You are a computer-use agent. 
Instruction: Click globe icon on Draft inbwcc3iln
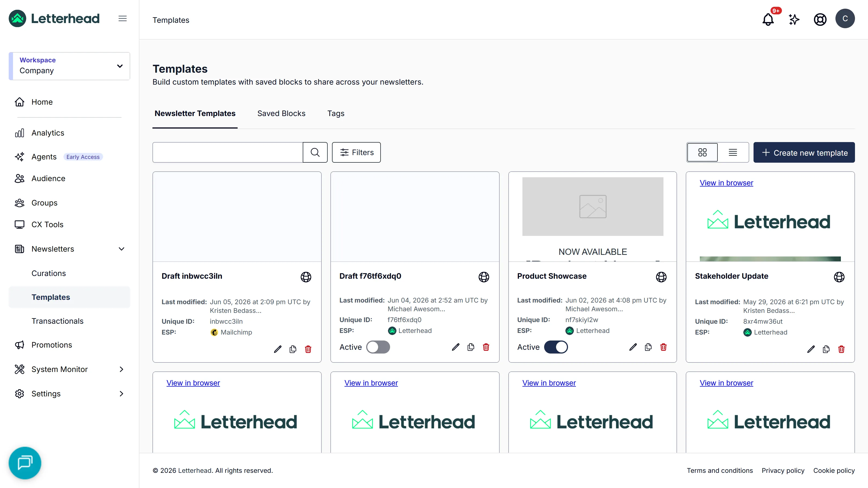point(306,277)
